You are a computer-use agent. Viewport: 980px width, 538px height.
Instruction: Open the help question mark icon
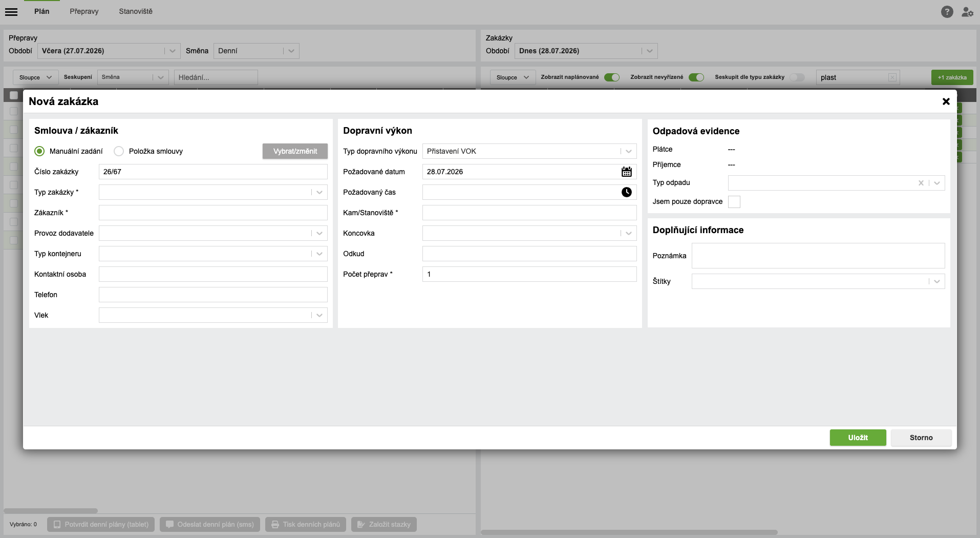[x=947, y=12]
